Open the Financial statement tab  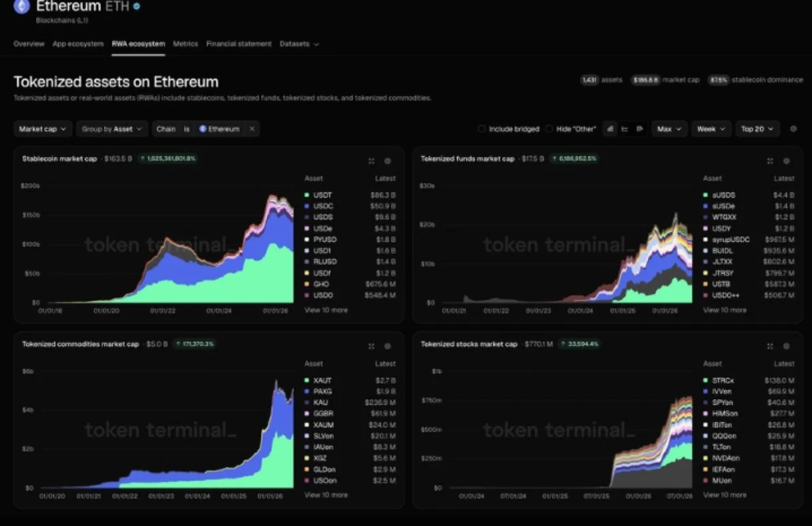click(238, 44)
